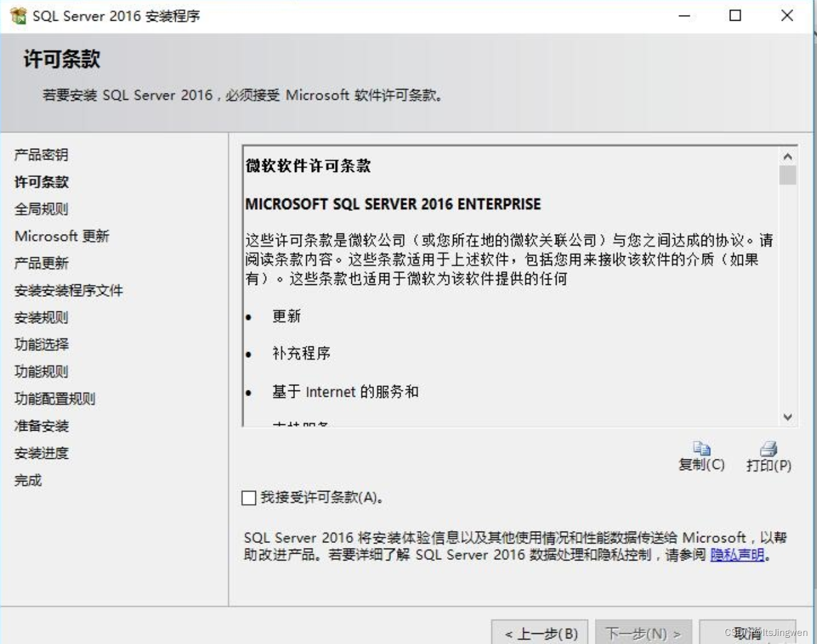
Task: Minimize the SQL Server 2016 installer window
Action: pyautogui.click(x=685, y=16)
